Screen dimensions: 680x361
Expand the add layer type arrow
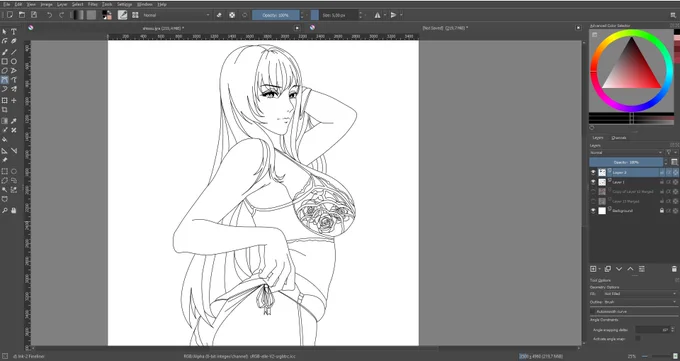coord(599,269)
